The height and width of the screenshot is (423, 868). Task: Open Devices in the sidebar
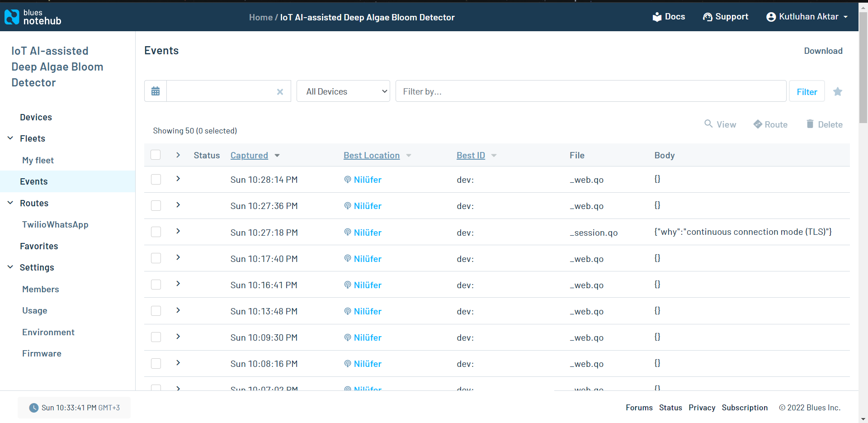(x=36, y=117)
